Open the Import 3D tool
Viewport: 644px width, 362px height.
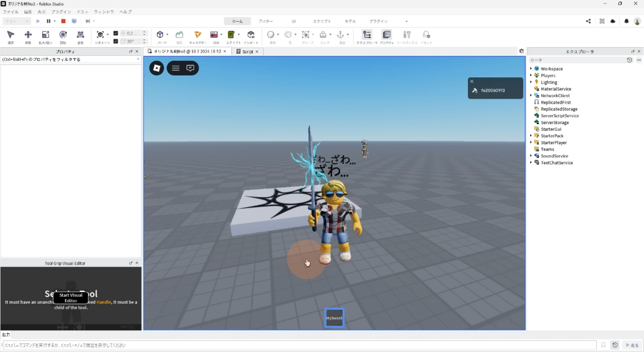coord(251,35)
